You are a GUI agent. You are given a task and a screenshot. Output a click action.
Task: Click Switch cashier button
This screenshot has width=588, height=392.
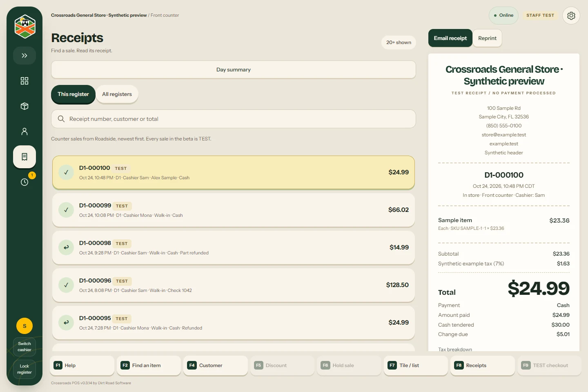coord(24,347)
